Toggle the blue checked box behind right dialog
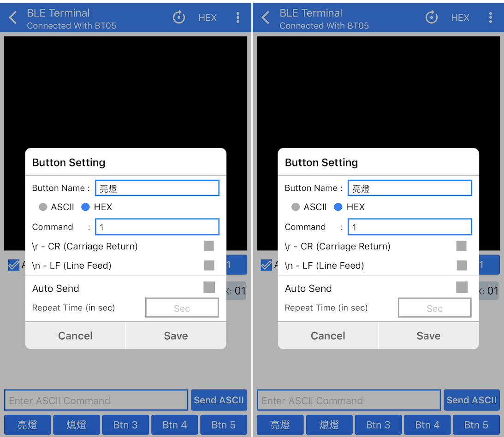This screenshot has height=437, width=504. pyautogui.click(x=266, y=265)
